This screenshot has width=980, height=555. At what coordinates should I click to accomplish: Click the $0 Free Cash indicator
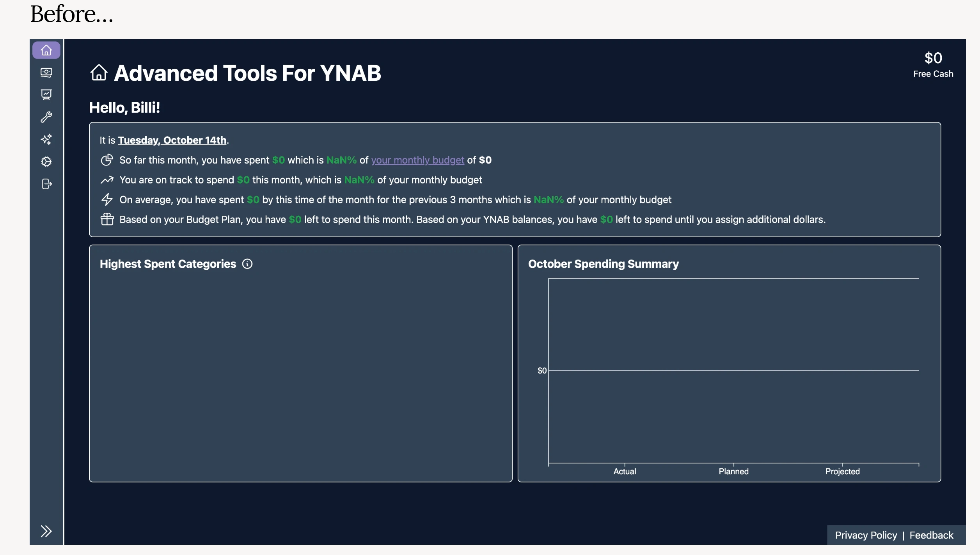pos(933,65)
